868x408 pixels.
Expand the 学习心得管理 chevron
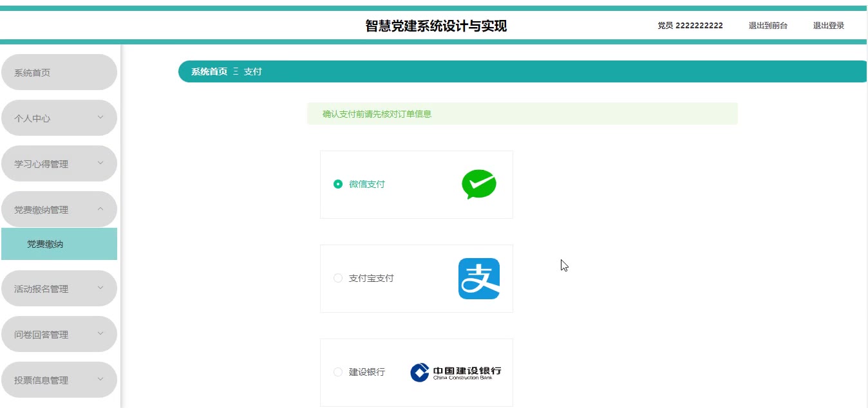point(100,163)
